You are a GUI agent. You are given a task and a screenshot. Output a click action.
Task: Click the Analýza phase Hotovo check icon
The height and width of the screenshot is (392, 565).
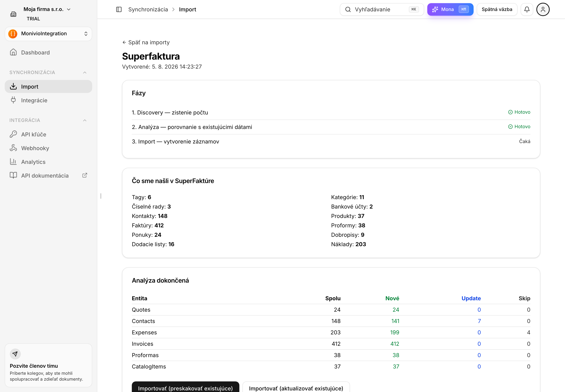pos(510,127)
